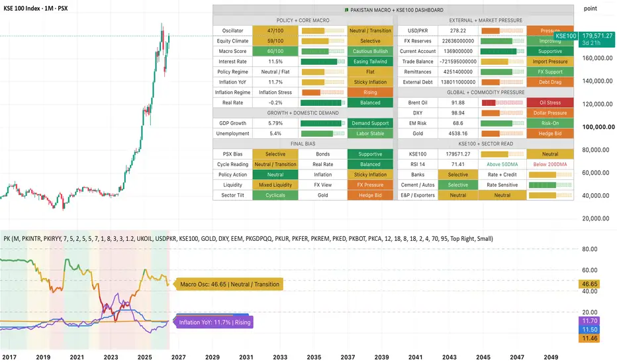
Task: Click the FX View FX Pressure cell
Action: point(370,185)
